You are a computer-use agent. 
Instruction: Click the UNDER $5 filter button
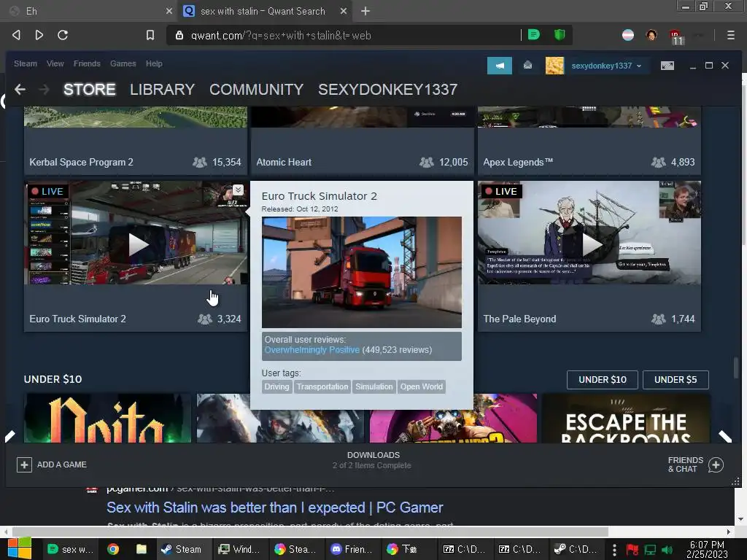(676, 379)
